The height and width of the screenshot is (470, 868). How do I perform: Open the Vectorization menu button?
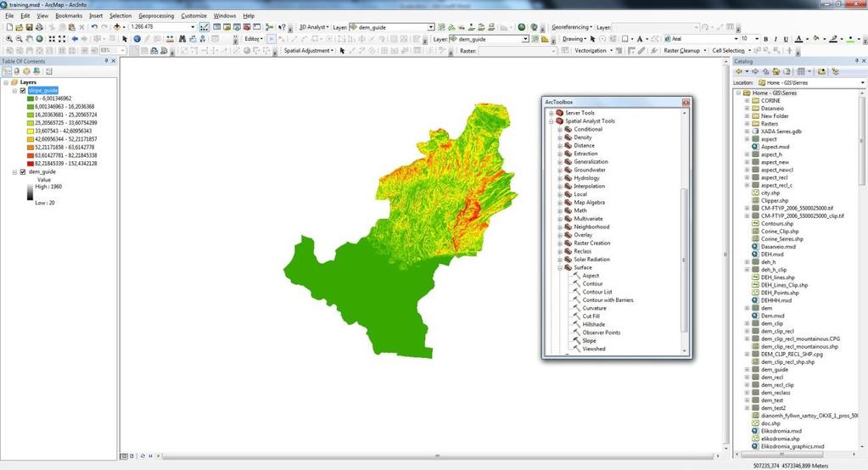pos(593,50)
